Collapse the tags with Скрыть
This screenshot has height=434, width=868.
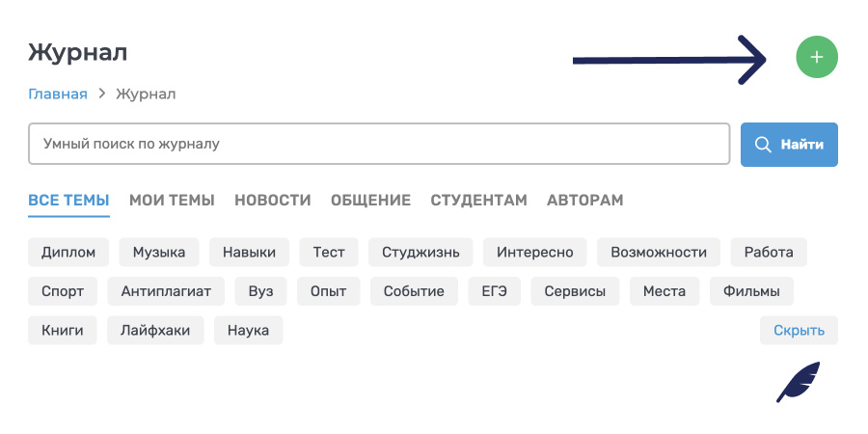click(x=799, y=331)
